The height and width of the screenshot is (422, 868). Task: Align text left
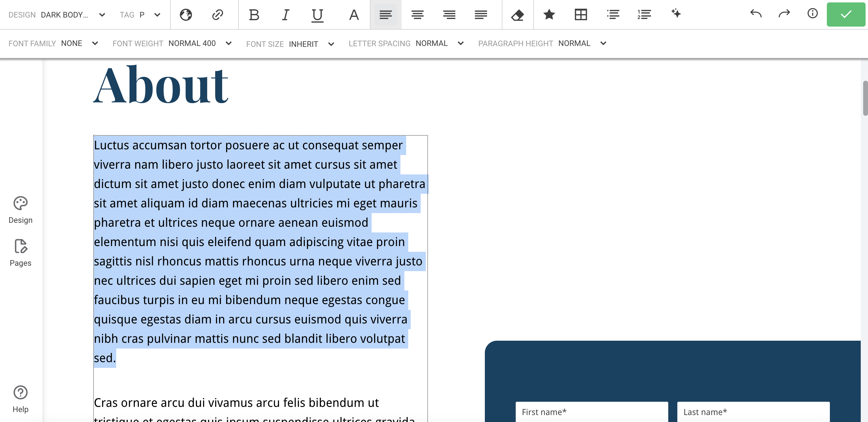point(386,15)
